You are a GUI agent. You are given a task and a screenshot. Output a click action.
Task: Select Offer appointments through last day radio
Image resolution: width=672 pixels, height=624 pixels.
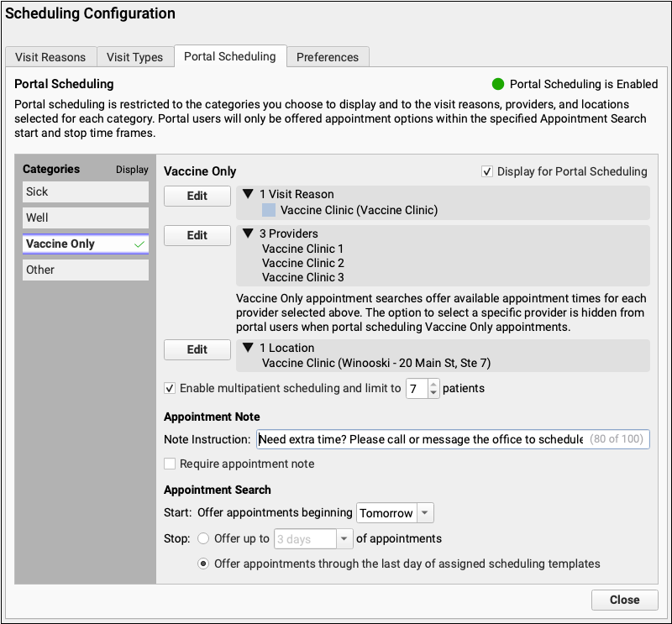coord(203,564)
